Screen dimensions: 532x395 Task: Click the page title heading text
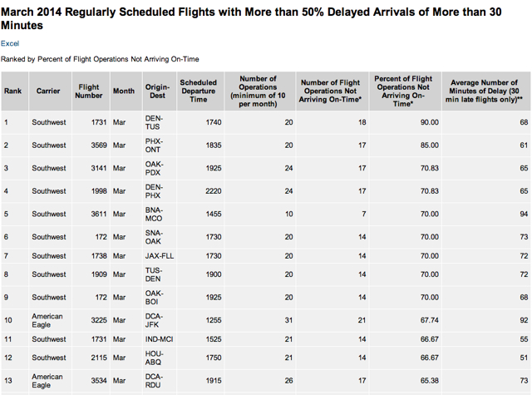[x=251, y=18]
